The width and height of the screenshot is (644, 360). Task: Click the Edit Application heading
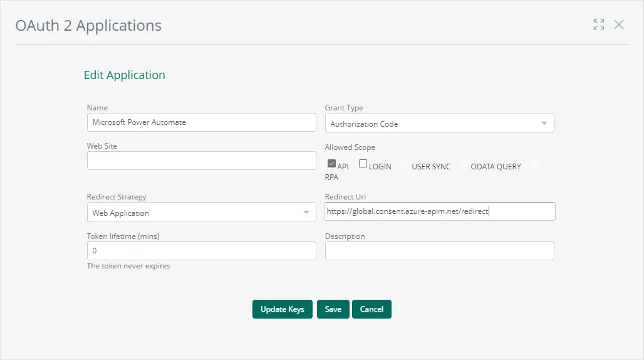pos(125,75)
